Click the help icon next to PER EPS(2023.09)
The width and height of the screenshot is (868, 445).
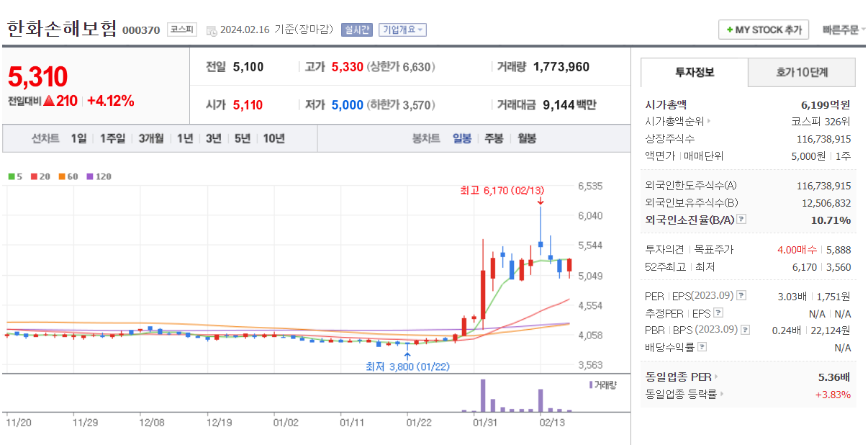(741, 295)
